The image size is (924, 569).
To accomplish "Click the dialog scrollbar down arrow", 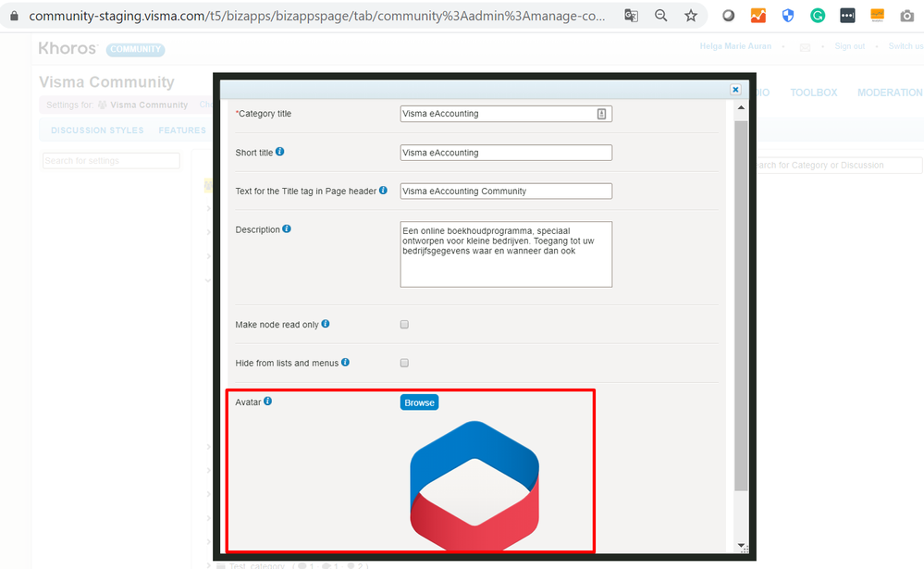I will click(x=741, y=546).
